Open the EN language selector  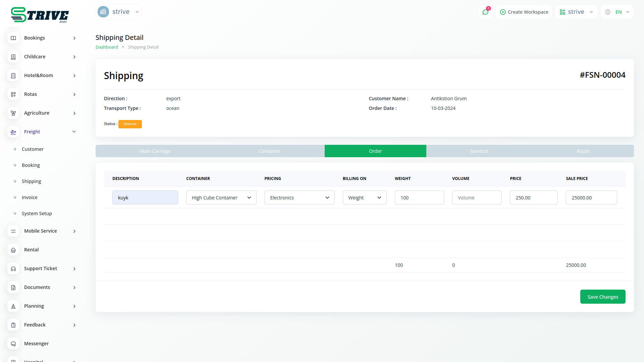click(618, 12)
